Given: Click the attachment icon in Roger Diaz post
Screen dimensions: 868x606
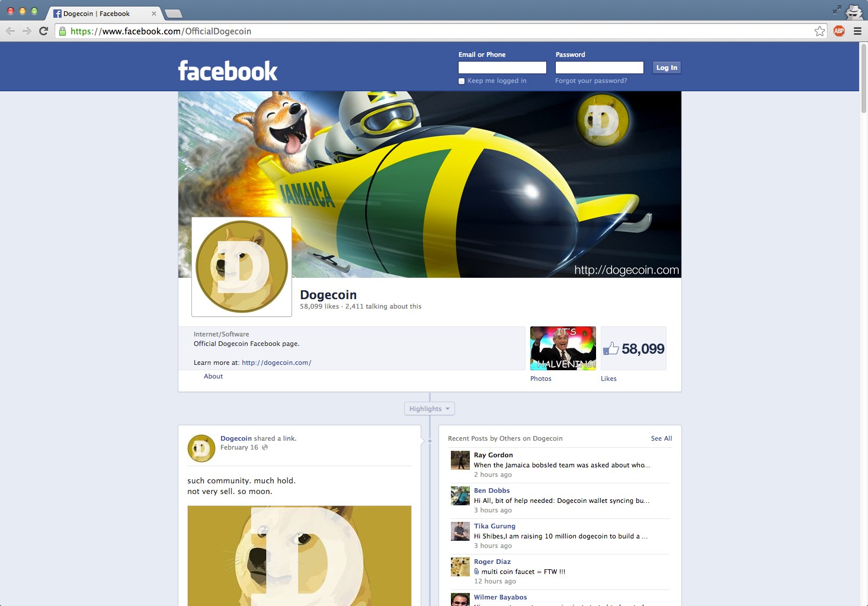Looking at the screenshot, I should 476,572.
